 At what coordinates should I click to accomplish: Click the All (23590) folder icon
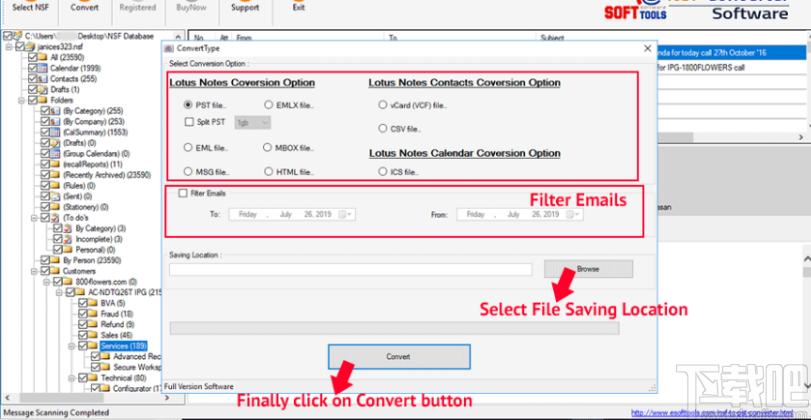pyautogui.click(x=43, y=57)
